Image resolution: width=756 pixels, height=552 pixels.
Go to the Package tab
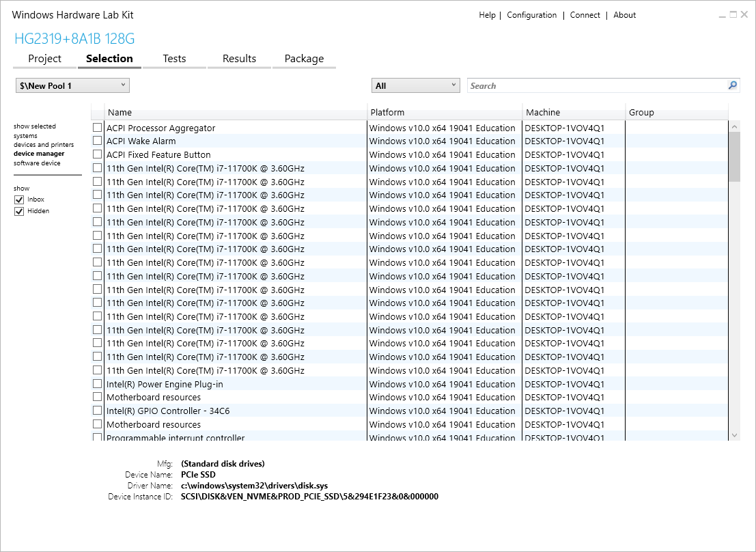pos(304,58)
